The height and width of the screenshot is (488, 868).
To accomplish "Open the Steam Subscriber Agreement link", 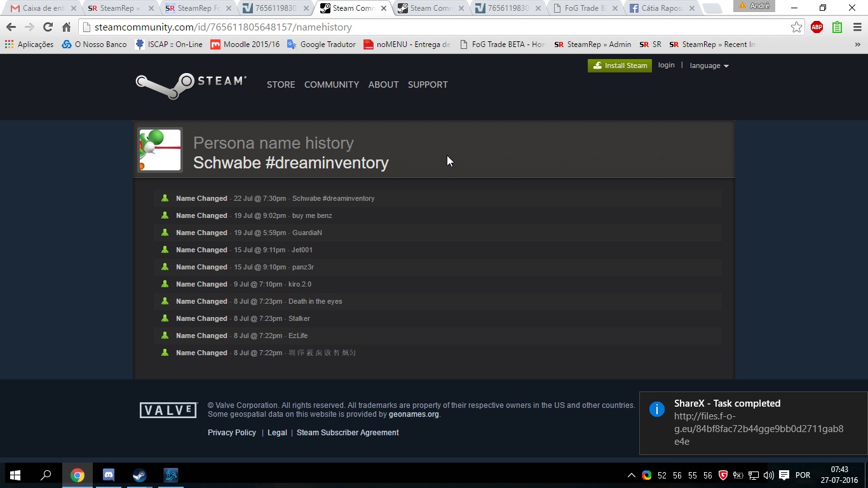I will point(348,433).
